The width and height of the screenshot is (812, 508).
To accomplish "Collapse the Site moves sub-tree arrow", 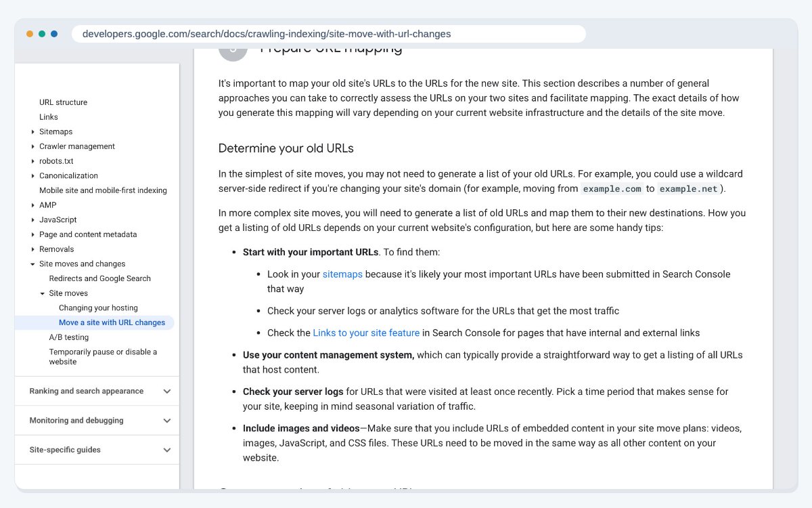I will tap(42, 293).
